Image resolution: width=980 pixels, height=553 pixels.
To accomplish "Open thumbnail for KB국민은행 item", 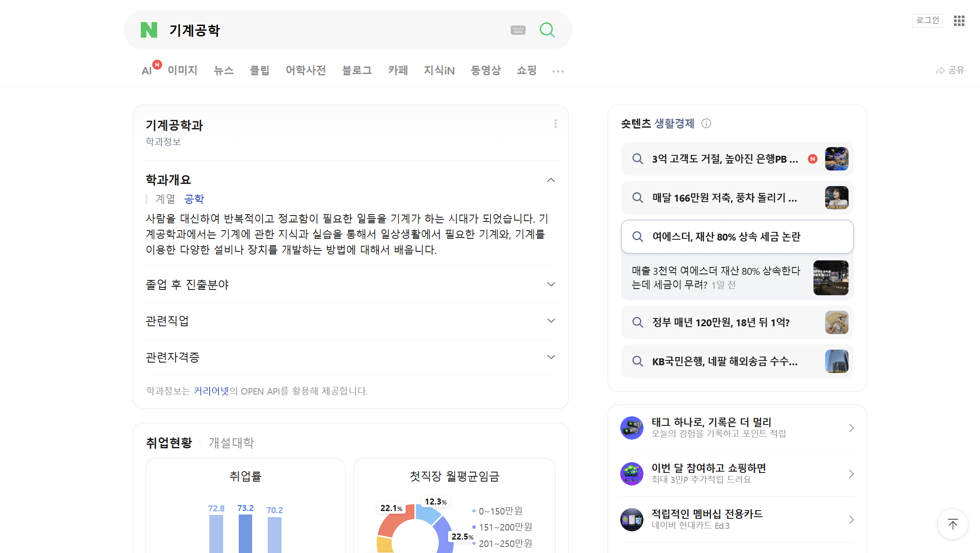I will [836, 361].
